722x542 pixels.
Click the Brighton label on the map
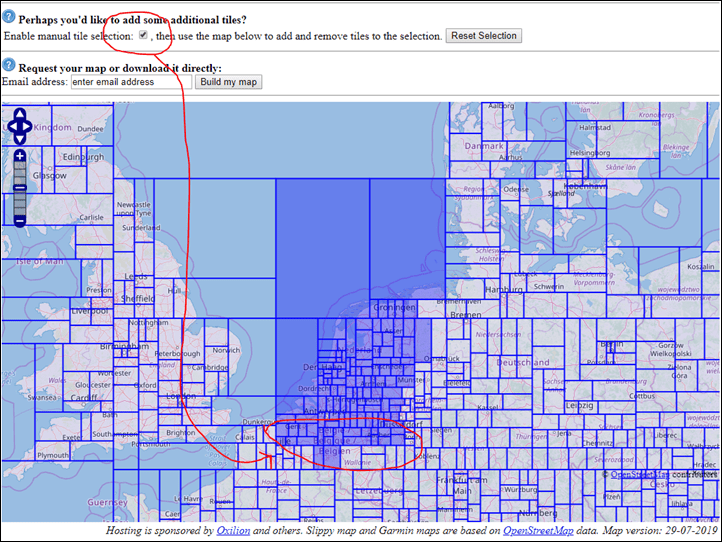pos(180,433)
